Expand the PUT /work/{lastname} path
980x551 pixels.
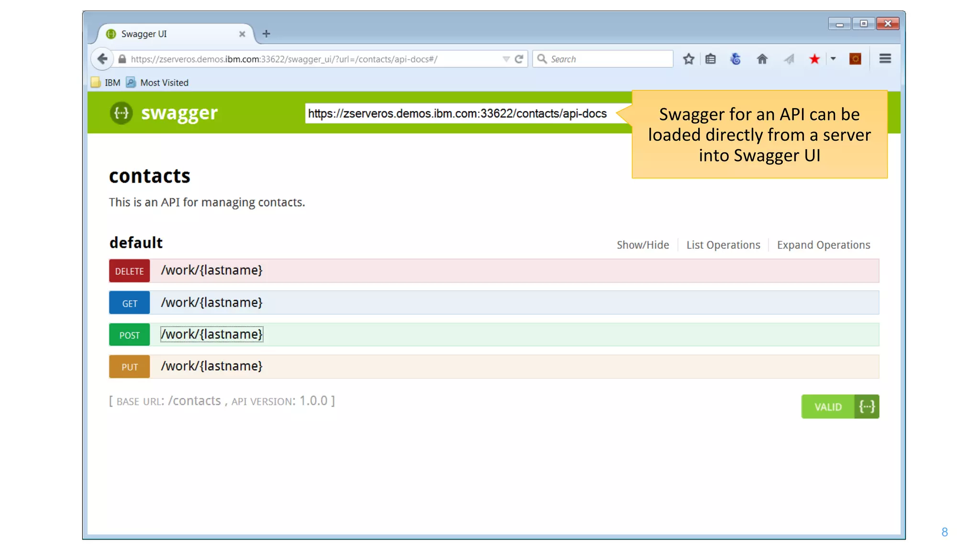click(x=212, y=366)
